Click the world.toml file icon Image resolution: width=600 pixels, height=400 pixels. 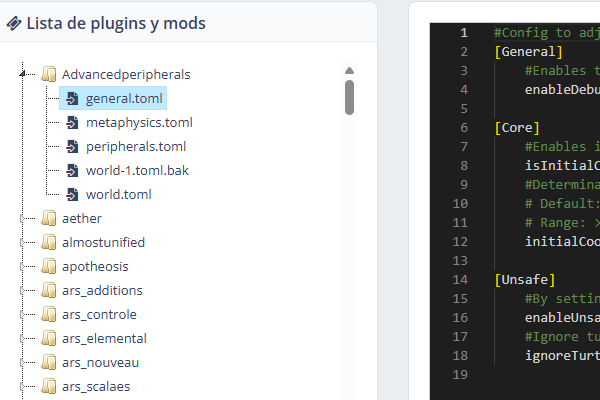coord(73,194)
